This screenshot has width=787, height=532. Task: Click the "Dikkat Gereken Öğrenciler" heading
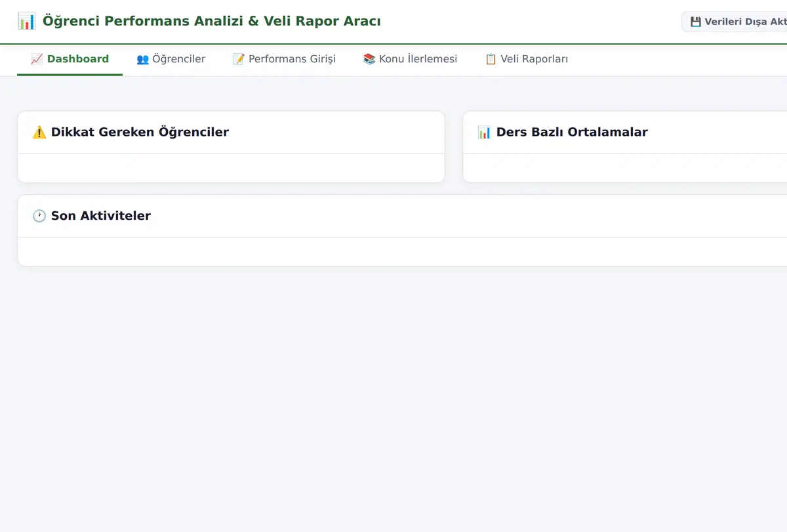[x=140, y=132]
